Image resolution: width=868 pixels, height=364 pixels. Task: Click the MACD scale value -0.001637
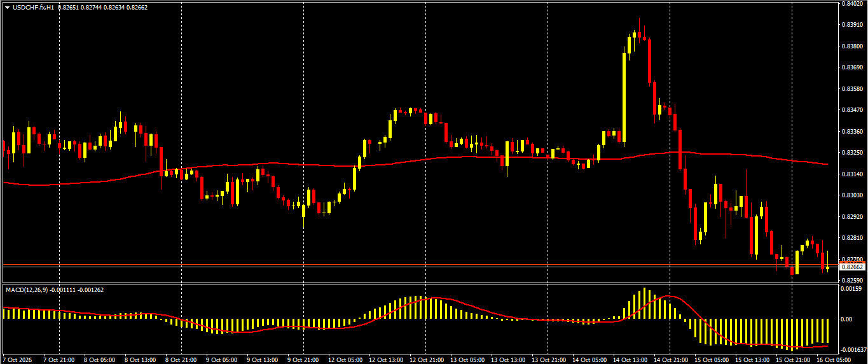pyautogui.click(x=853, y=350)
